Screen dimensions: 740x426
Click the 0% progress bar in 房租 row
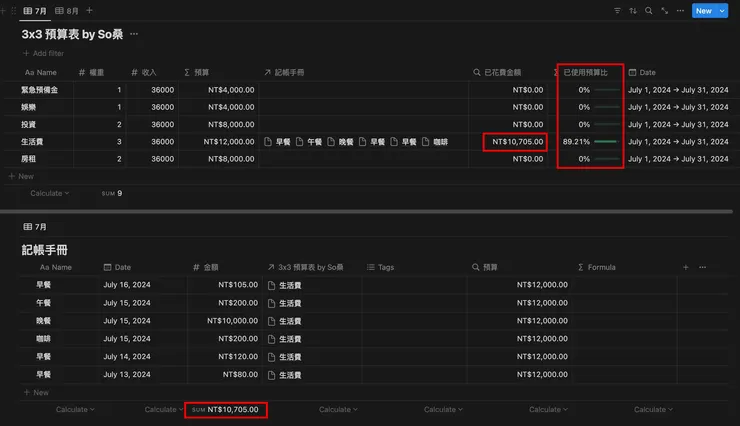tap(606, 159)
